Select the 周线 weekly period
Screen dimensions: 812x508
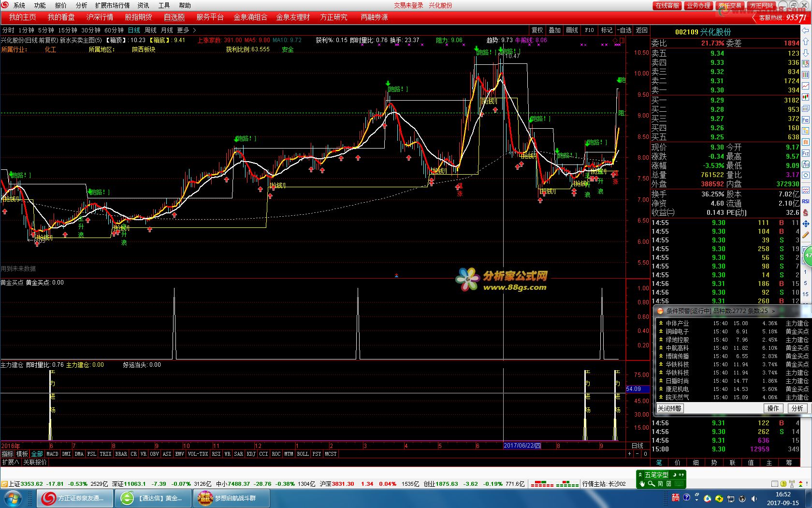[151, 30]
